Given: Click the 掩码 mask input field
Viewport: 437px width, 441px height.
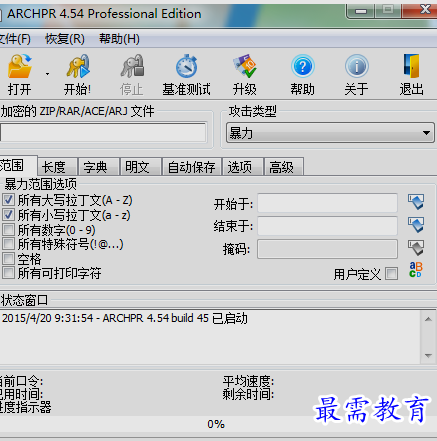Looking at the screenshot, I should coord(327,249).
